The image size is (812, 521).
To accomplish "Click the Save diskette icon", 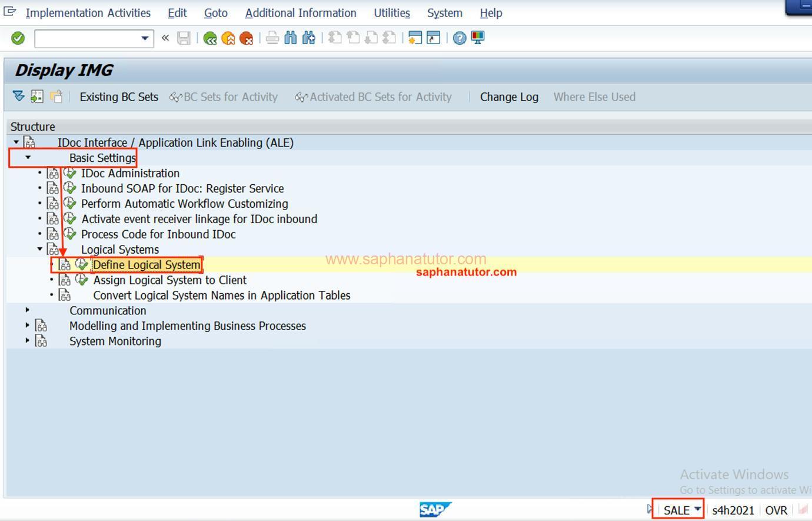I will pyautogui.click(x=184, y=38).
